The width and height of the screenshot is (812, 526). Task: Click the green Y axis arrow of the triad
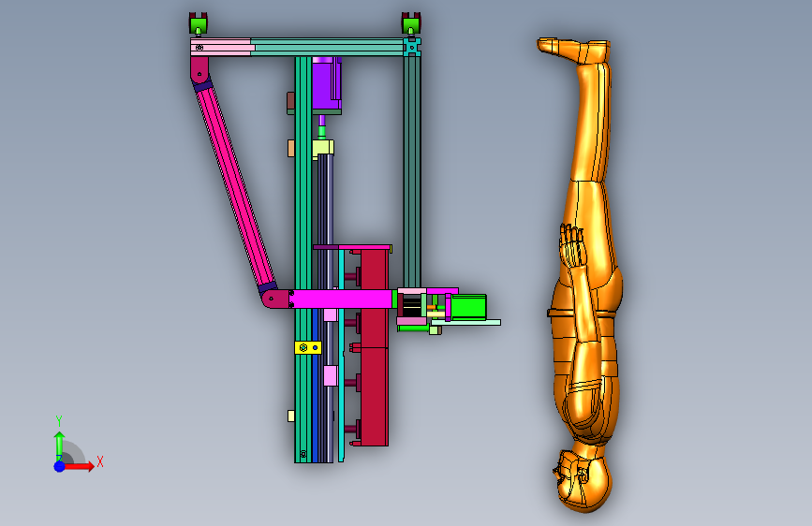59,446
